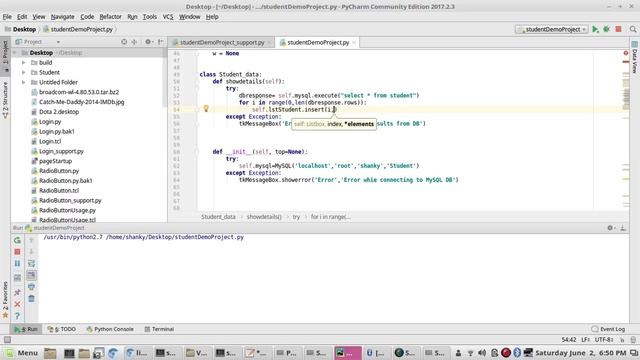Open the Terminal tool tab
Image resolution: width=640 pixels, height=360 pixels.
[159, 329]
